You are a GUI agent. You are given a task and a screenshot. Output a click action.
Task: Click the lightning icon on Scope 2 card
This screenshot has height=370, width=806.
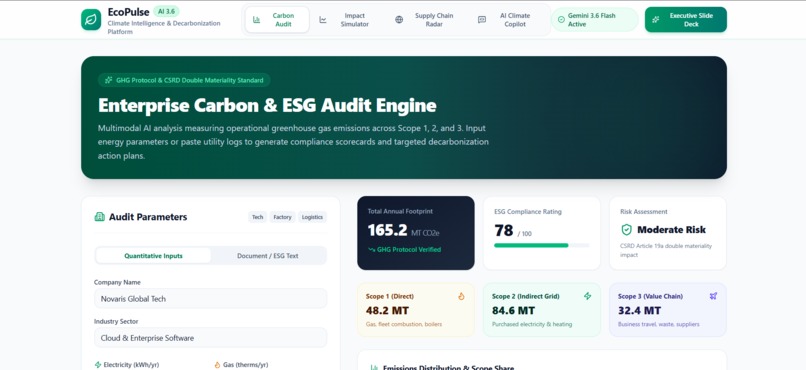click(x=588, y=296)
